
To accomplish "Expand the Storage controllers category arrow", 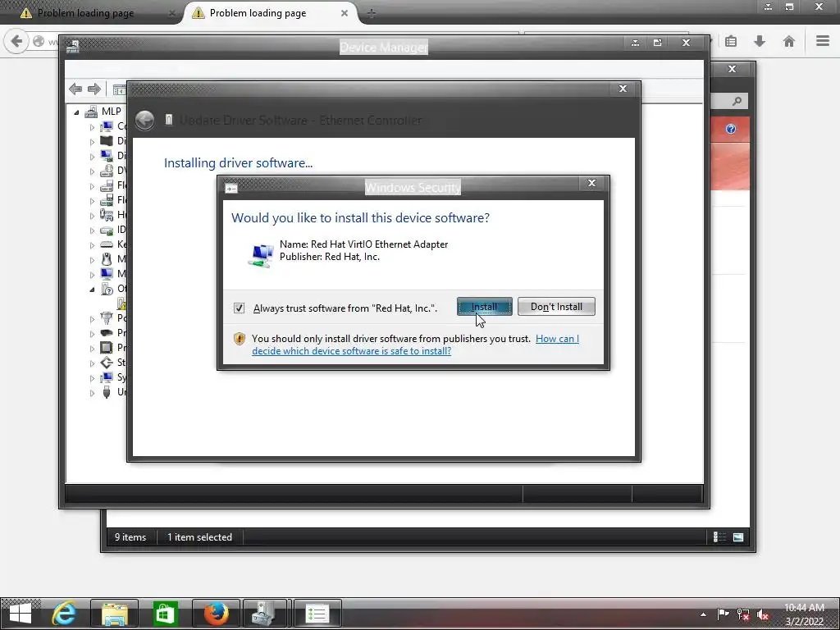I will click(x=92, y=363).
